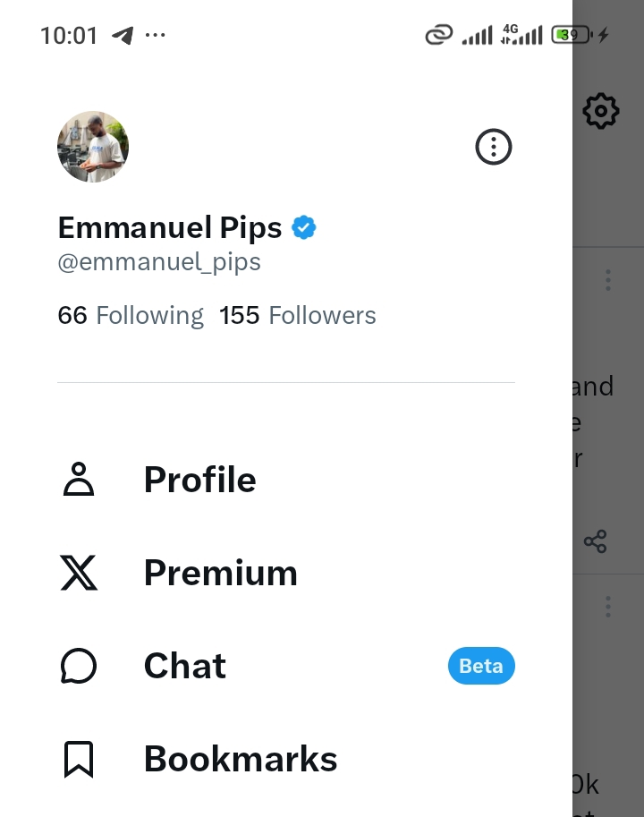644x817 pixels.
Task: Open the Bookmarks menu item
Action: pos(286,759)
